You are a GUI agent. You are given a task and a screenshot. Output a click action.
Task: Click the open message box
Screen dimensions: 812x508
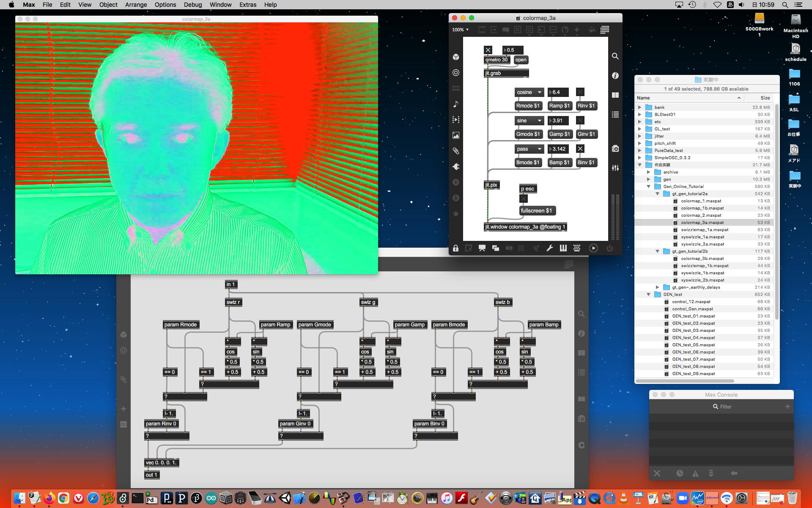click(x=521, y=60)
